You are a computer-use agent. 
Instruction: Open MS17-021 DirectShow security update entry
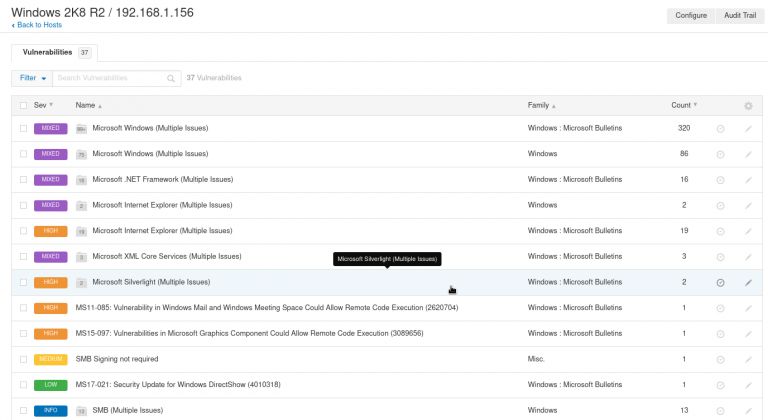coord(178,385)
